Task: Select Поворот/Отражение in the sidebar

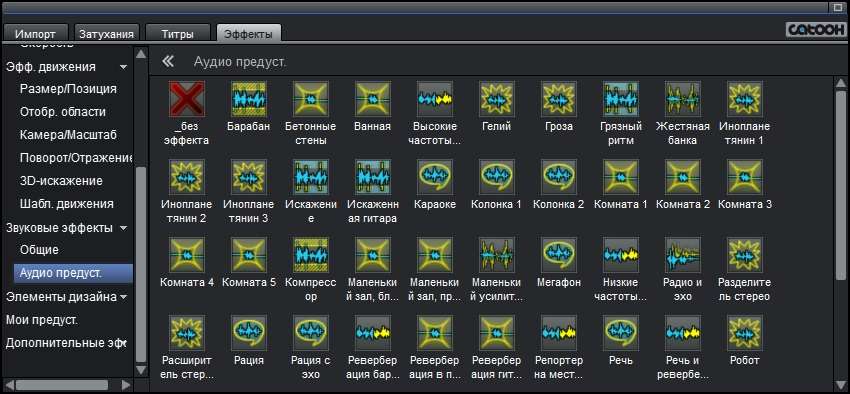Action: (76, 158)
